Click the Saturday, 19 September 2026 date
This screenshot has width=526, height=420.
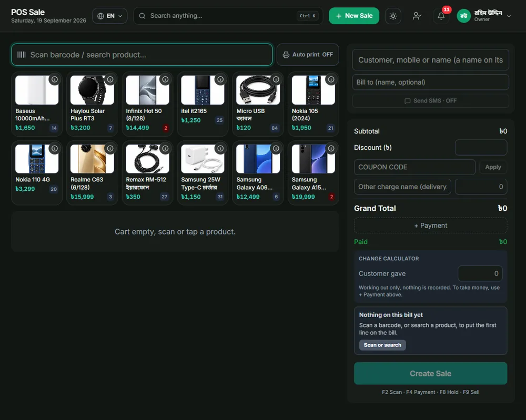pyautogui.click(x=48, y=21)
